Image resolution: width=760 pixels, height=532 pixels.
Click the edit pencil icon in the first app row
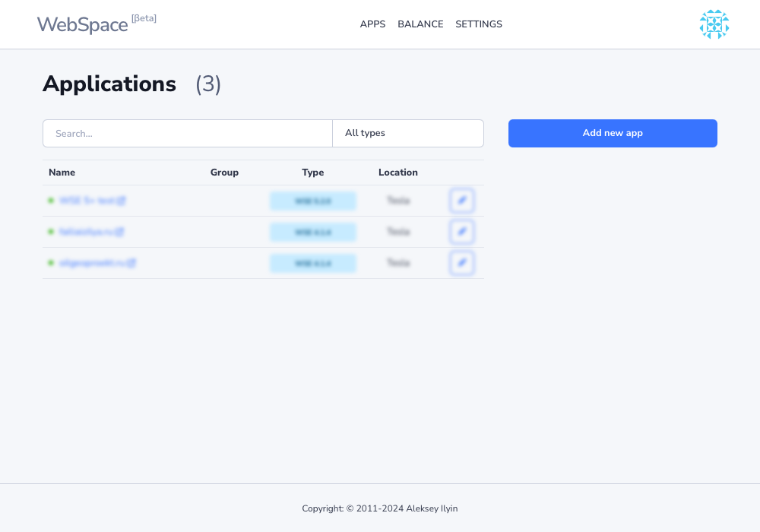click(461, 201)
